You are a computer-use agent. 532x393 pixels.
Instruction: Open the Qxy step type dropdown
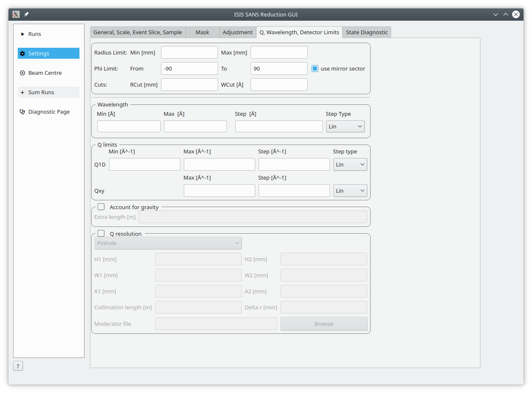pos(350,191)
